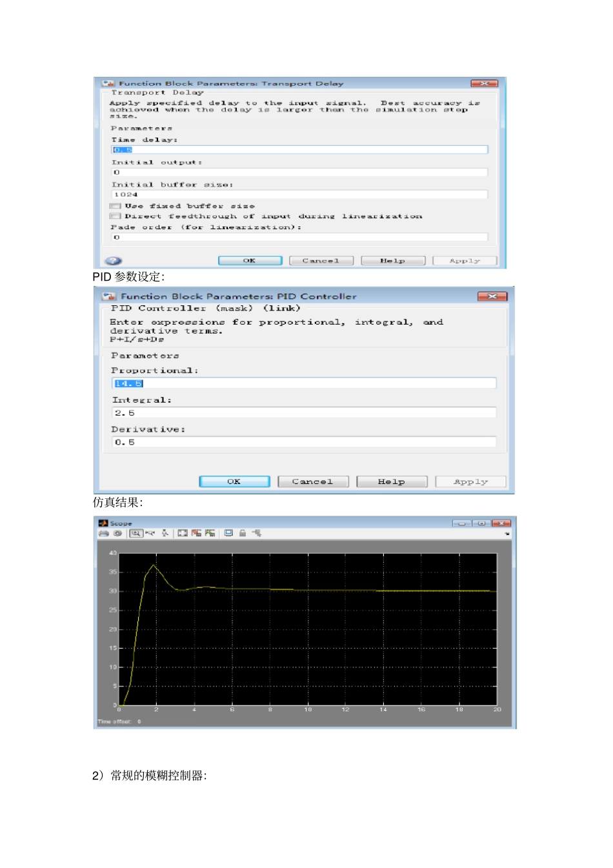Click the 'PID Controller (mask) (link)' text

(205, 308)
